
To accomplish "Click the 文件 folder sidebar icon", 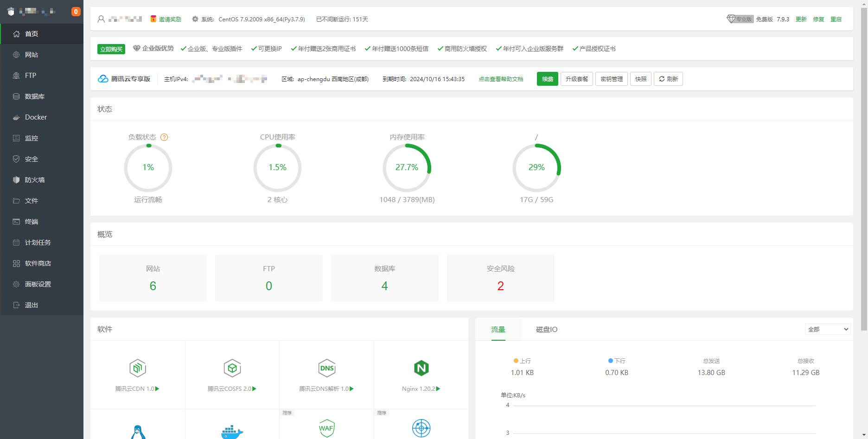I will [x=16, y=201].
